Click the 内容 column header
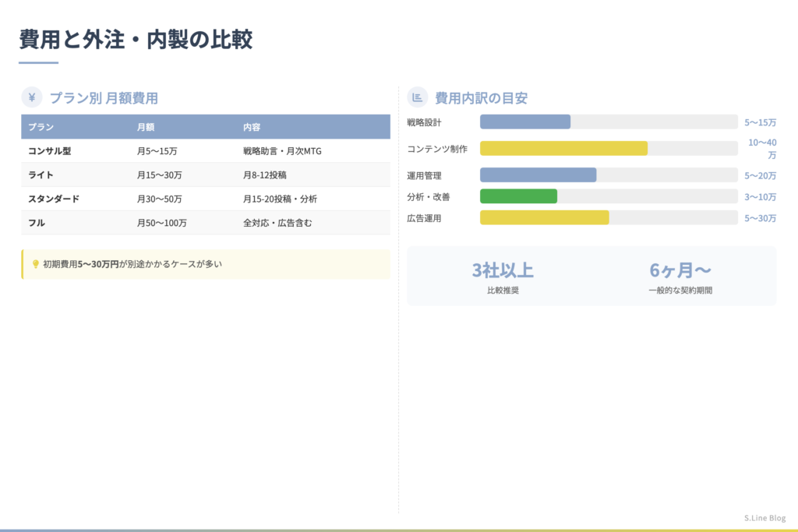798x532 pixels. (x=252, y=127)
